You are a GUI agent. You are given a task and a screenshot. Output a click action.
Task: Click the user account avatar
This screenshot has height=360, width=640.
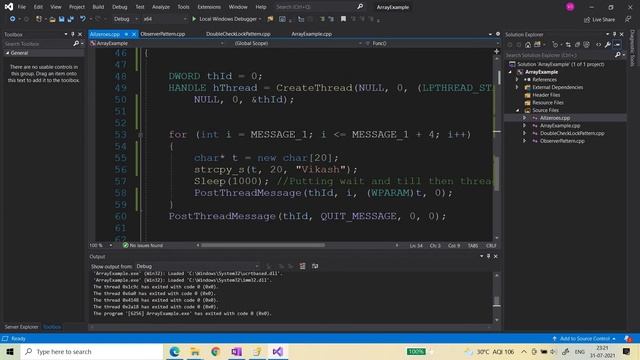[570, 7]
